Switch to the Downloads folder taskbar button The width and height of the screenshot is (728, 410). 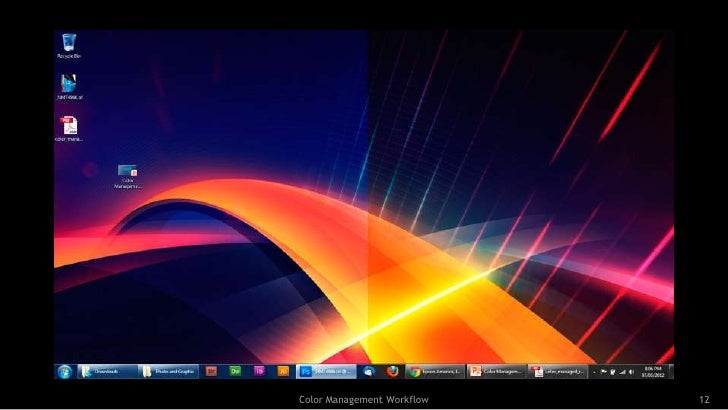coord(107,371)
